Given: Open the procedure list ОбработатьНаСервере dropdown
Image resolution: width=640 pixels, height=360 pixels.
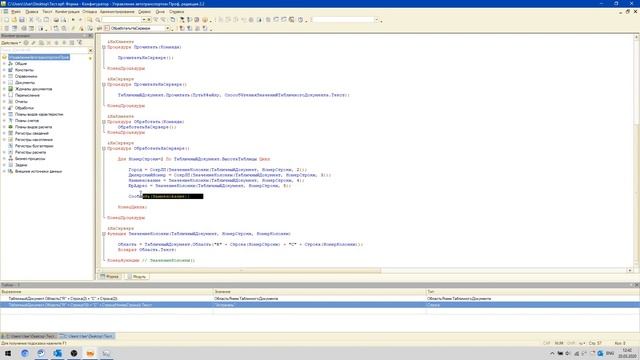Looking at the screenshot, I should 167,28.
